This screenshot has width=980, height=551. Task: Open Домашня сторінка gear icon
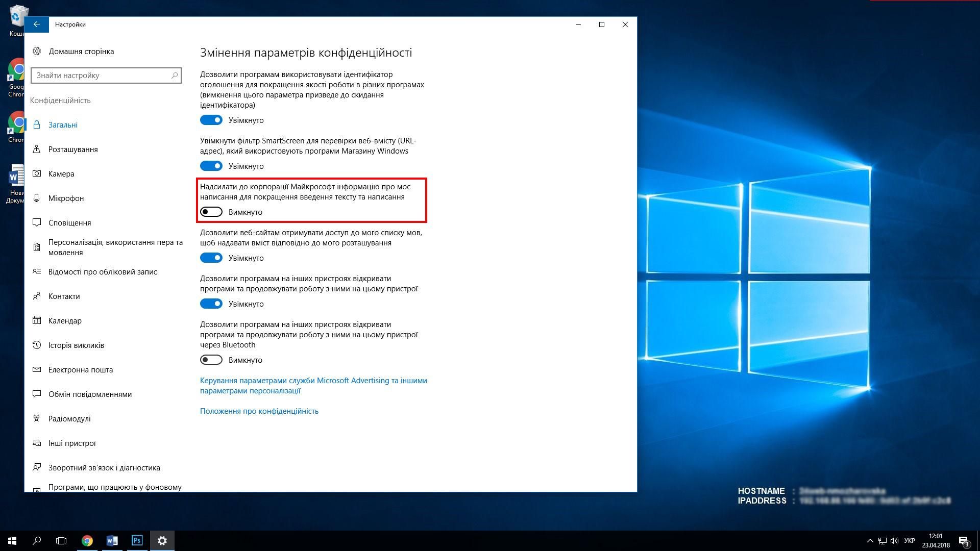[x=37, y=51]
